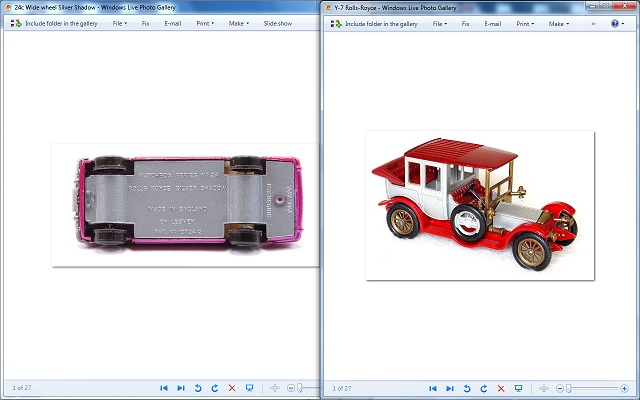Screen dimensions: 640x400
Task: Expand Print dropdown in Rolls-Royce window
Action: (524, 23)
